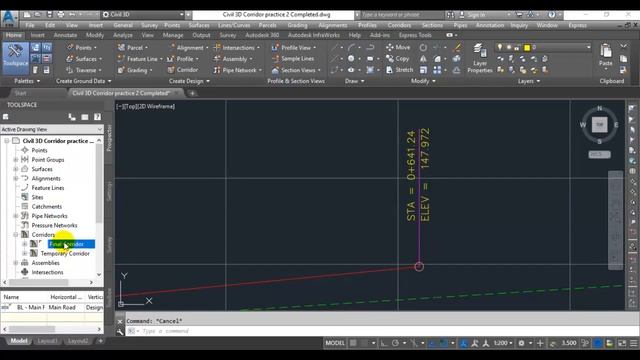Viewport: 640px width, 360px height.
Task: Open the layer name dropdown list
Action: tap(588, 47)
